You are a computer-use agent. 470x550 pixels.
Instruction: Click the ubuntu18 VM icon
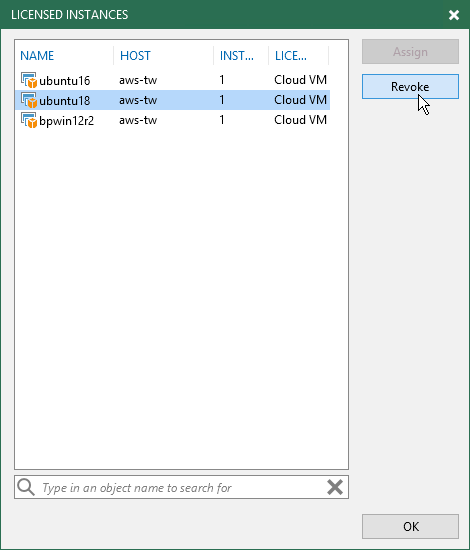click(x=29, y=100)
